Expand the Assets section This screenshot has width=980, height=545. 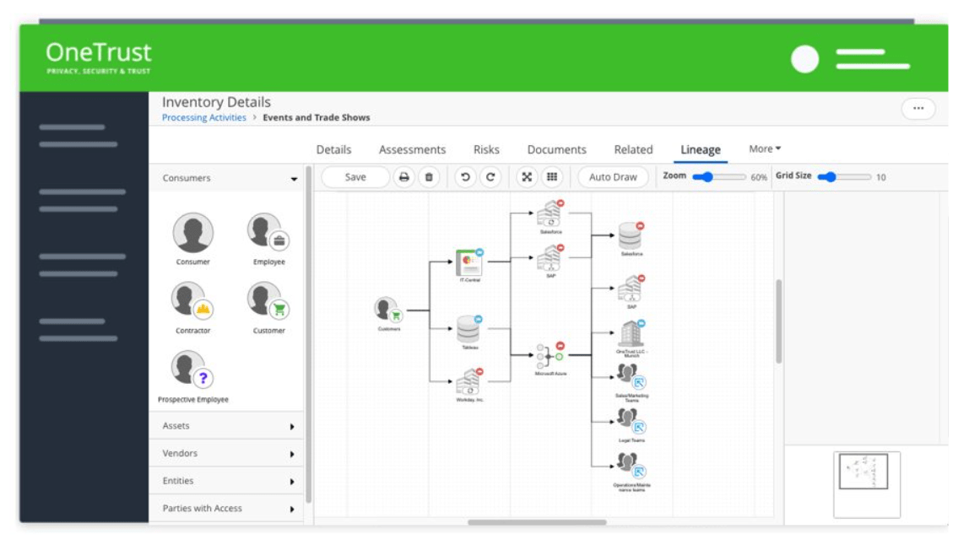click(x=292, y=427)
